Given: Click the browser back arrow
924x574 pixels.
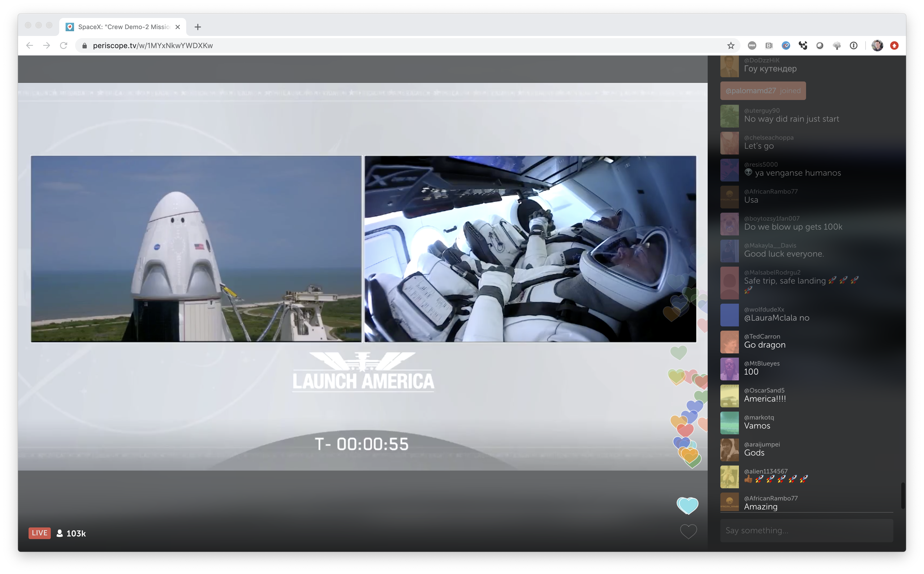Looking at the screenshot, I should point(30,45).
